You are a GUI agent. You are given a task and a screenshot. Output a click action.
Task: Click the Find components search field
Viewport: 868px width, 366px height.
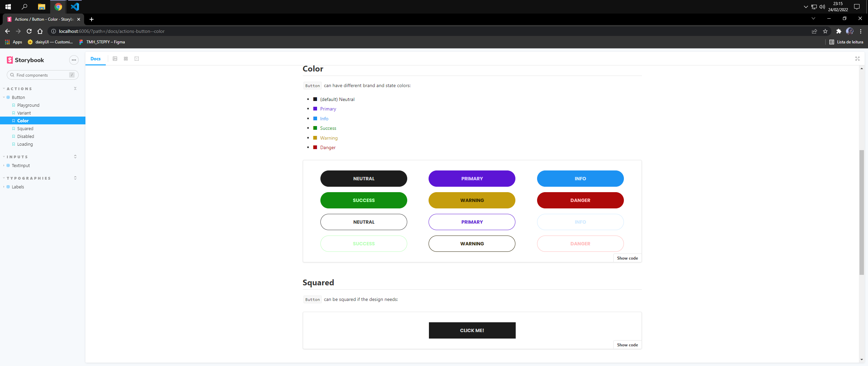[42, 75]
